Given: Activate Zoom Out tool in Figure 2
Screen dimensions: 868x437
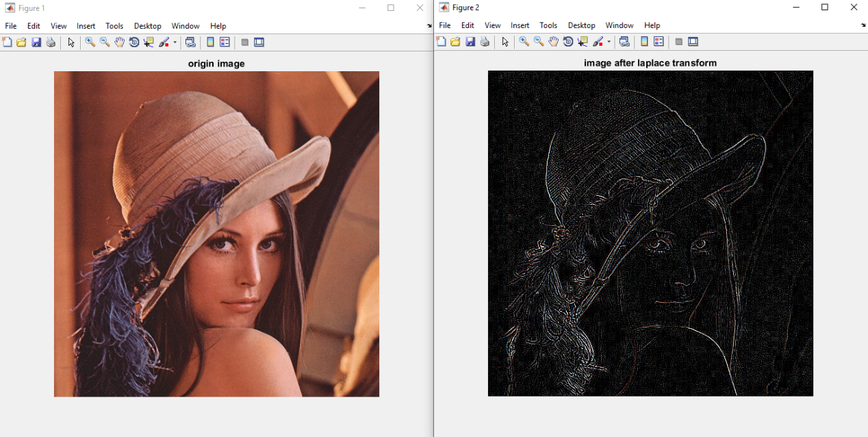Looking at the screenshot, I should pos(539,42).
